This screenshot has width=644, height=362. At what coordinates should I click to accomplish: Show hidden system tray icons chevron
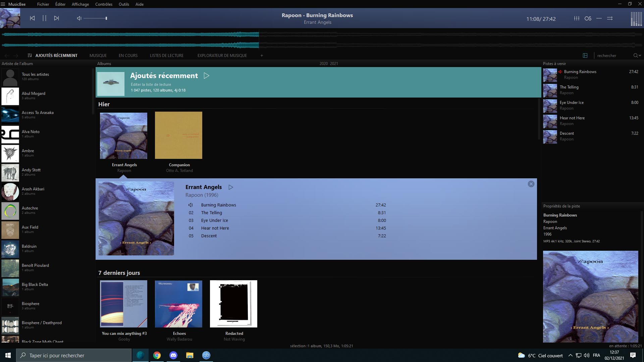click(x=570, y=355)
